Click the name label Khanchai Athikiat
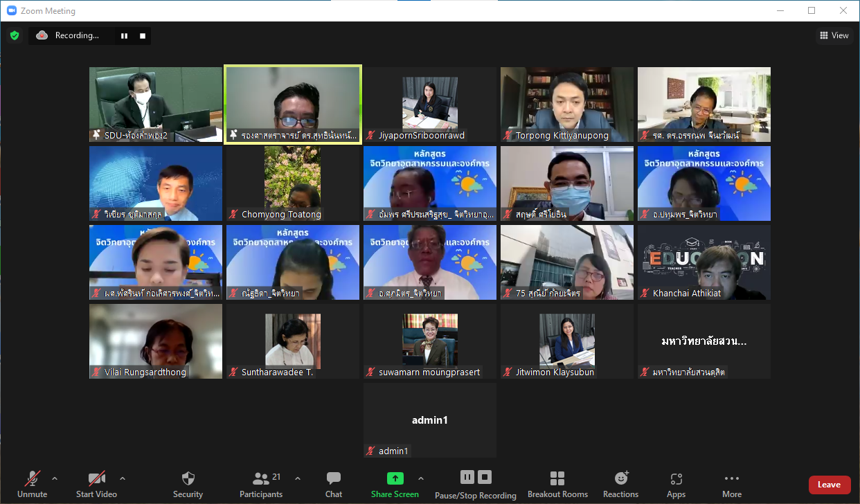This screenshot has height=504, width=860. [x=687, y=294]
